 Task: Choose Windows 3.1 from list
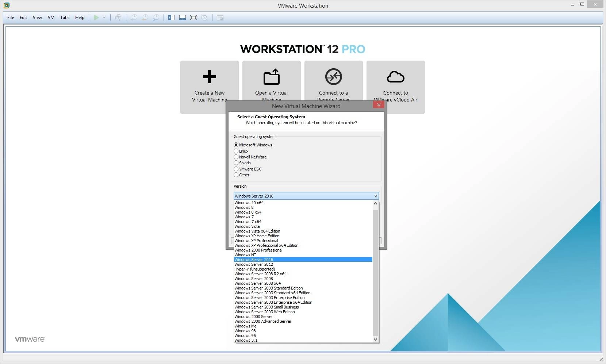[x=303, y=340]
